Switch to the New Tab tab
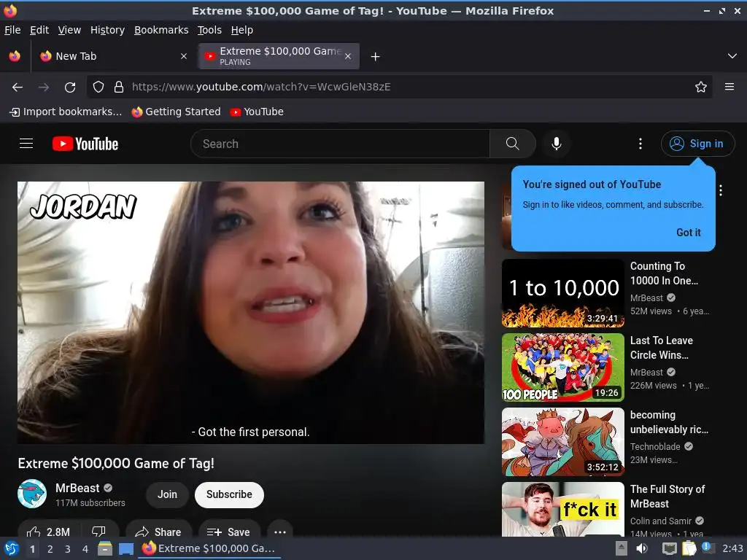This screenshot has width=747, height=560. tap(112, 56)
